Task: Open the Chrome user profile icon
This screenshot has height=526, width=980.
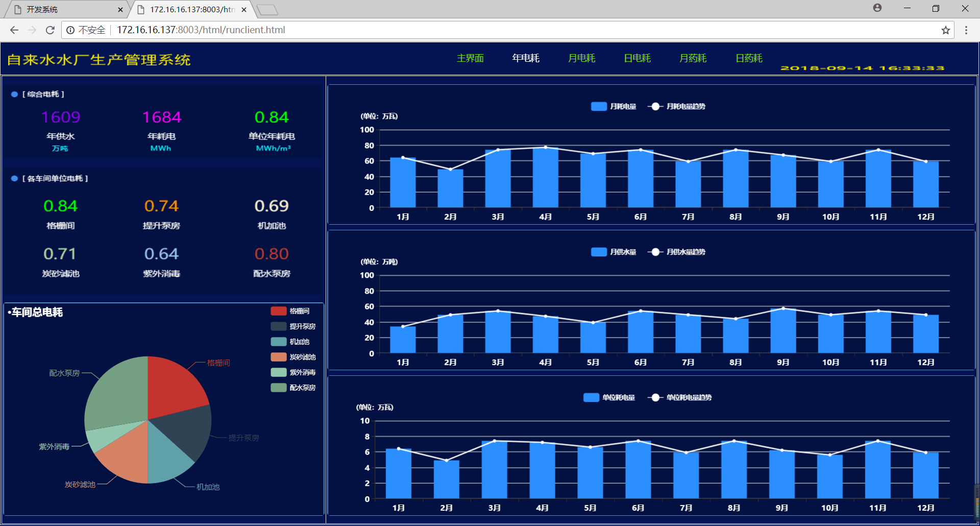Action: pyautogui.click(x=877, y=8)
